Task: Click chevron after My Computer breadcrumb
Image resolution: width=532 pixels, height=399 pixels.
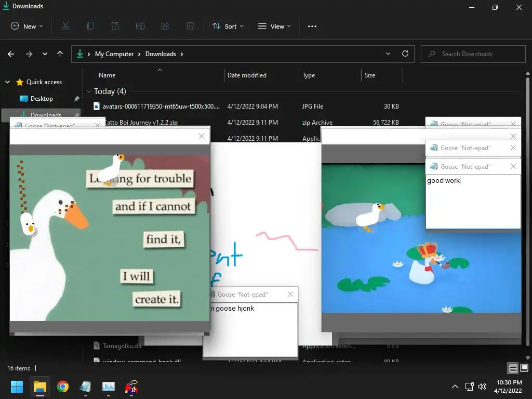Action: (x=139, y=54)
